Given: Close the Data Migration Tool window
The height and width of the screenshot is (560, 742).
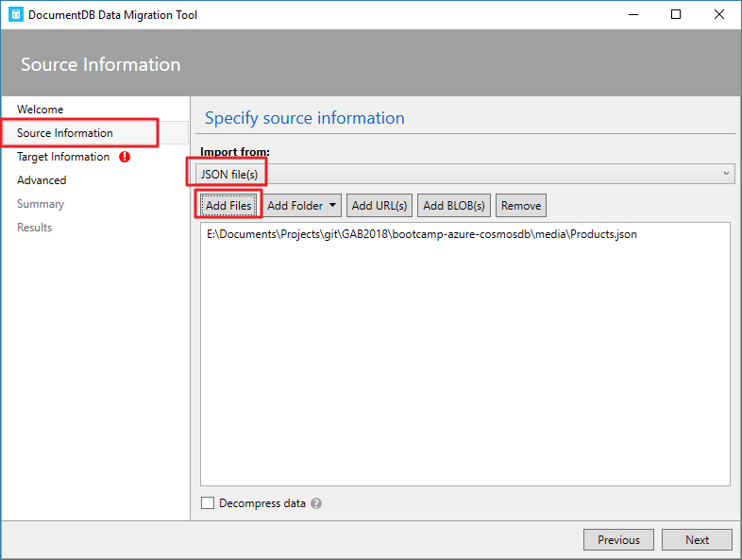Looking at the screenshot, I should [x=718, y=15].
